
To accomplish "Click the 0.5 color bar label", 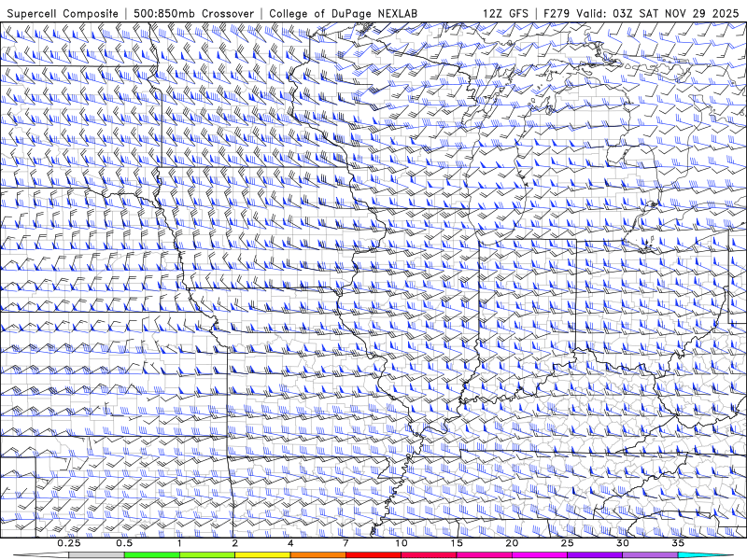I will point(124,543).
